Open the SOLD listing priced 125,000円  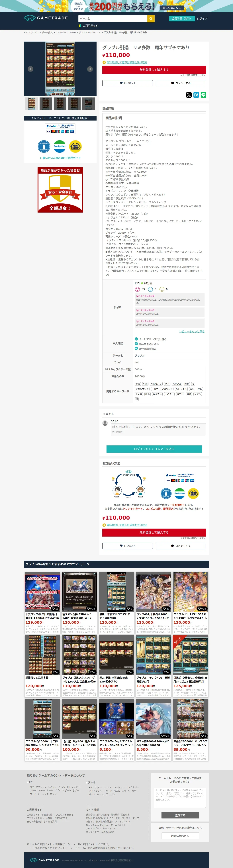pyautogui.click(x=191, y=666)
